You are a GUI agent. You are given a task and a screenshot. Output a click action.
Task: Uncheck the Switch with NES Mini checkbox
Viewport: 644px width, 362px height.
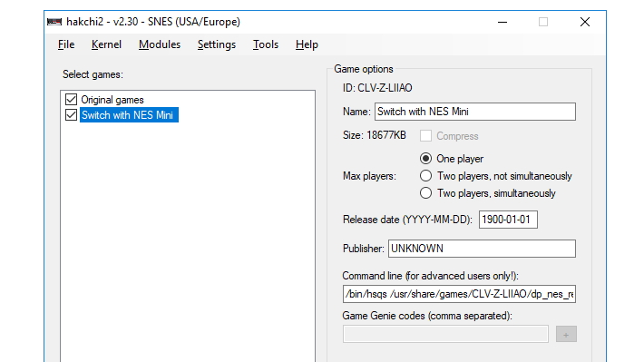point(71,114)
